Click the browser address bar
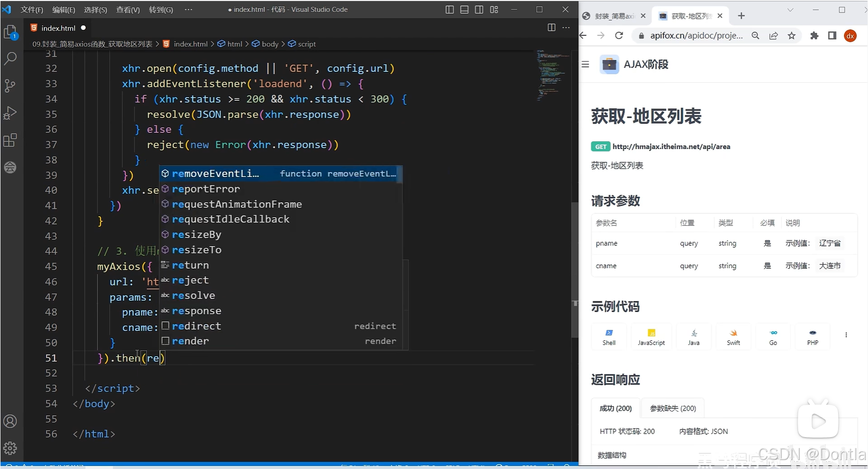The image size is (868, 469). click(x=696, y=35)
